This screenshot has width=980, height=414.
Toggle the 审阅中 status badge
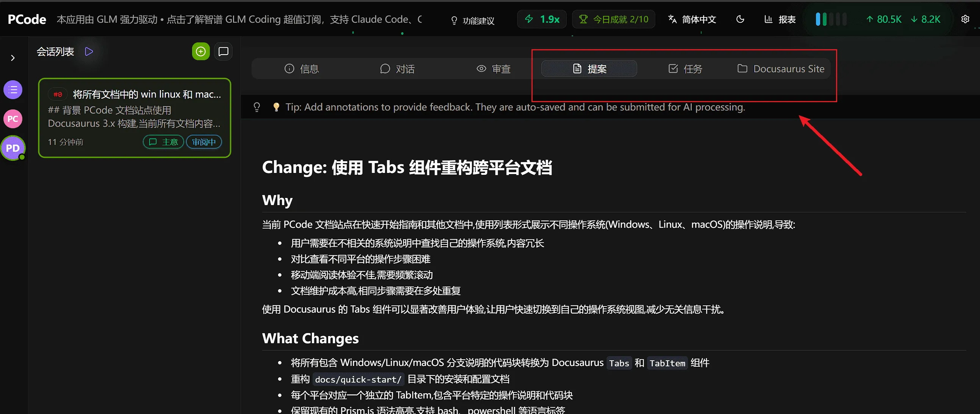click(x=204, y=142)
